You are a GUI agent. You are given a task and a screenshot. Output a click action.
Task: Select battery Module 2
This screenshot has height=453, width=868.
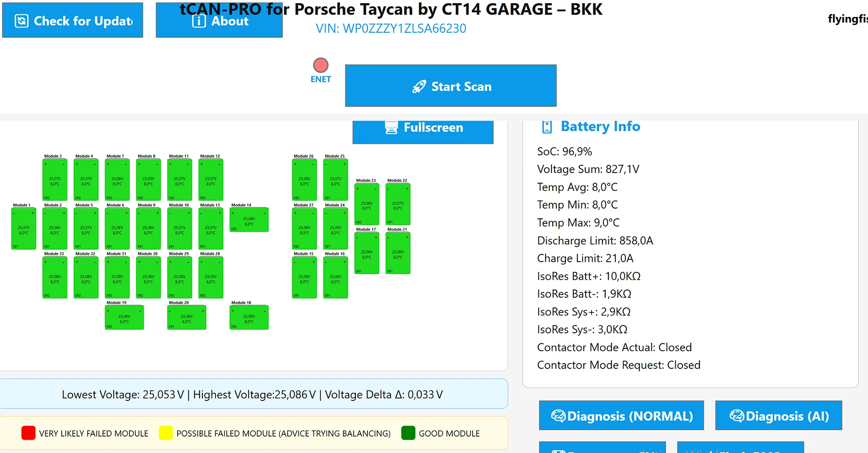point(55,228)
